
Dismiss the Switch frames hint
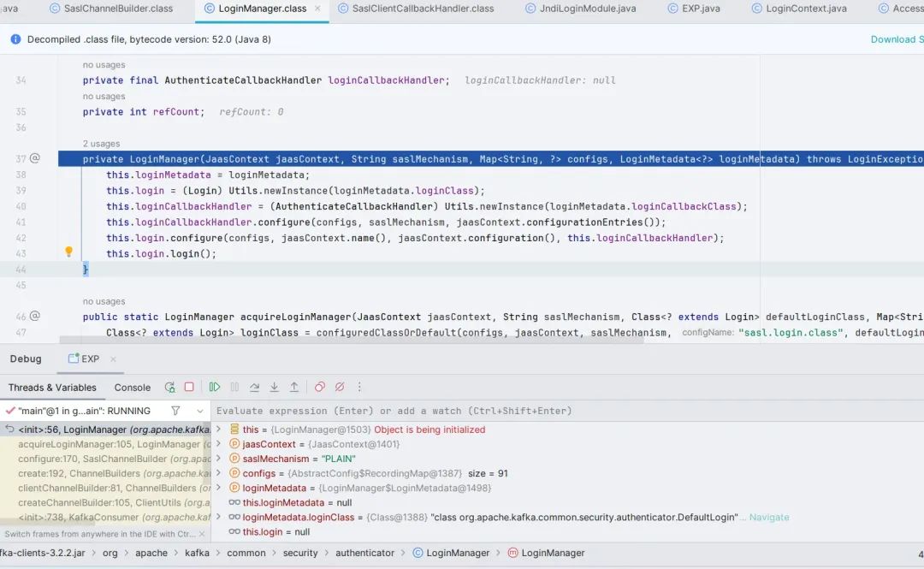coord(202,534)
